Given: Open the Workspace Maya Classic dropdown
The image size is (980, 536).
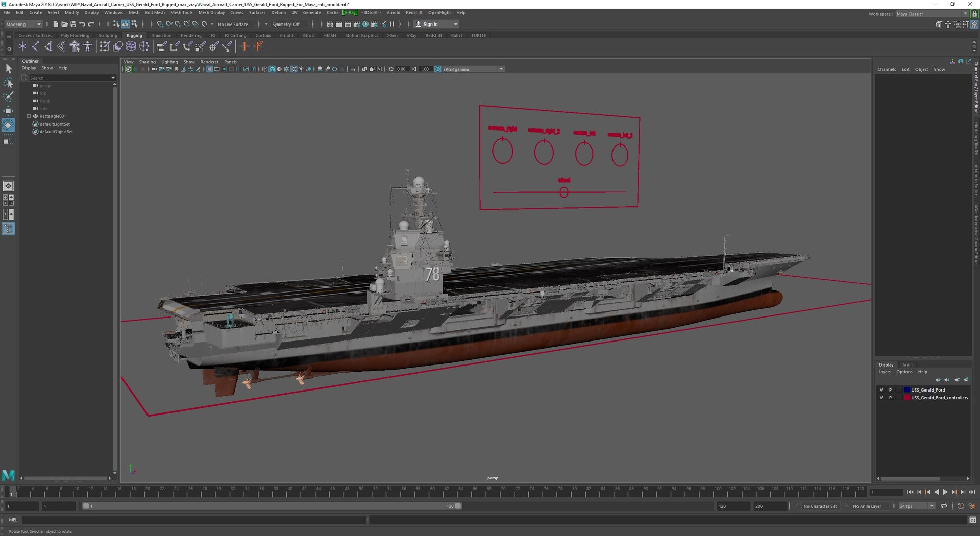Looking at the screenshot, I should click(932, 14).
